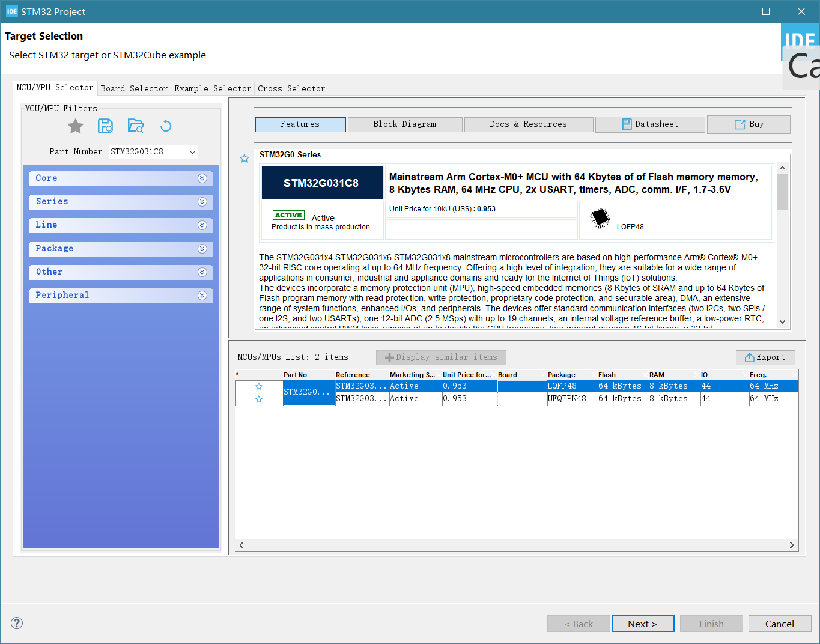Load a saved search filter icon
This screenshot has width=820, height=644.
click(x=136, y=126)
